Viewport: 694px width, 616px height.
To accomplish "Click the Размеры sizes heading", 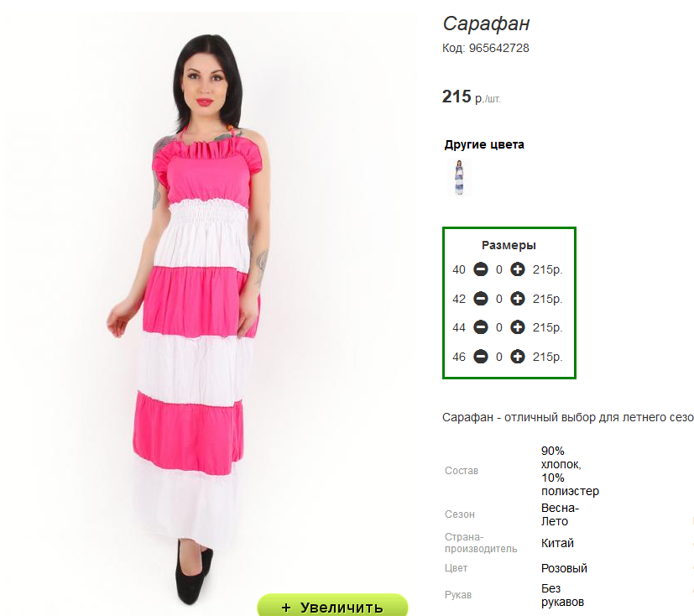I will [x=509, y=245].
